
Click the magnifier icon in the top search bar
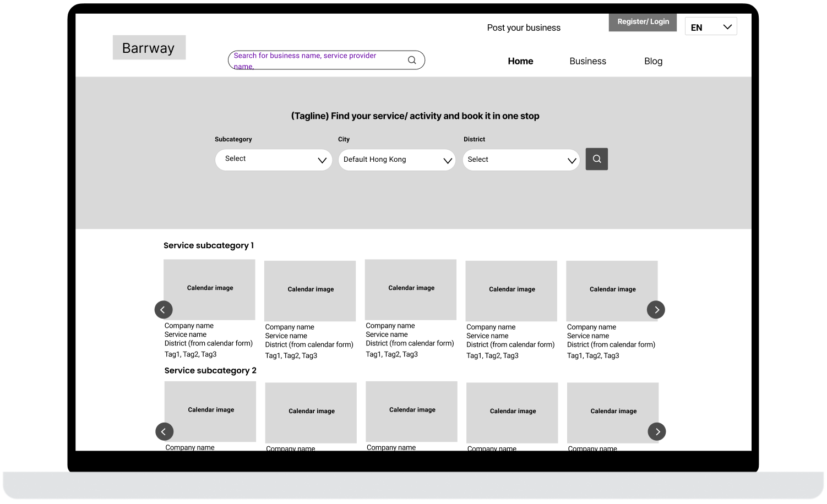[412, 60]
